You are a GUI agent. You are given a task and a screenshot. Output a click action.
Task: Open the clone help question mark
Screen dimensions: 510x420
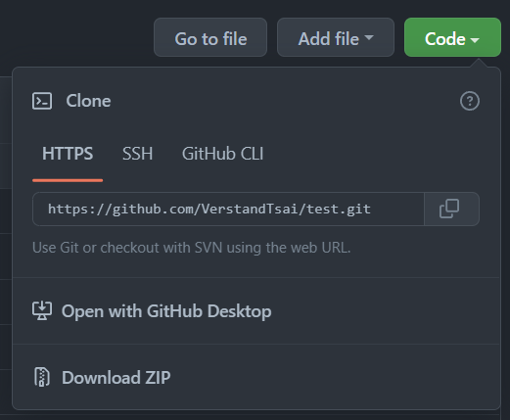click(470, 101)
